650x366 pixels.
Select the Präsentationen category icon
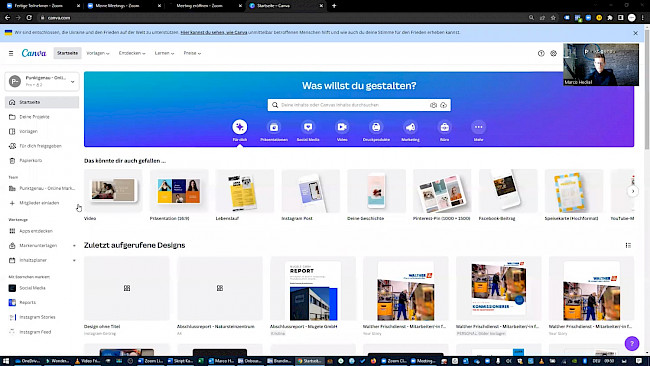pos(274,127)
